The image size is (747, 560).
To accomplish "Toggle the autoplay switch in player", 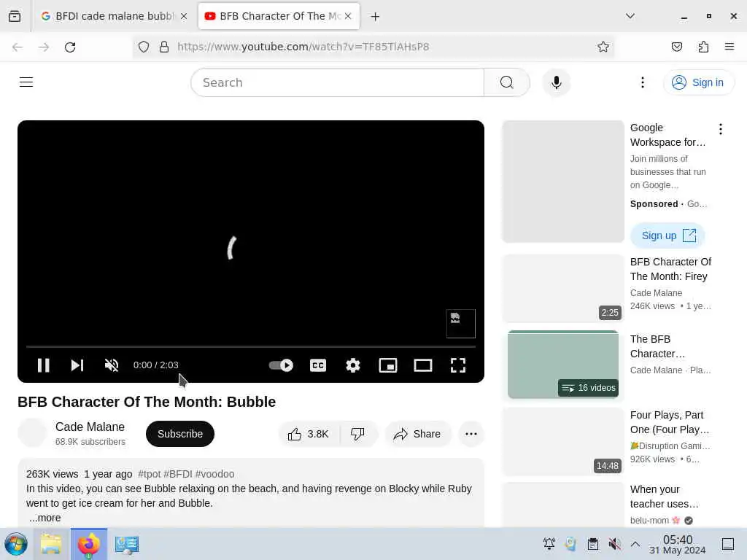I will click(281, 365).
